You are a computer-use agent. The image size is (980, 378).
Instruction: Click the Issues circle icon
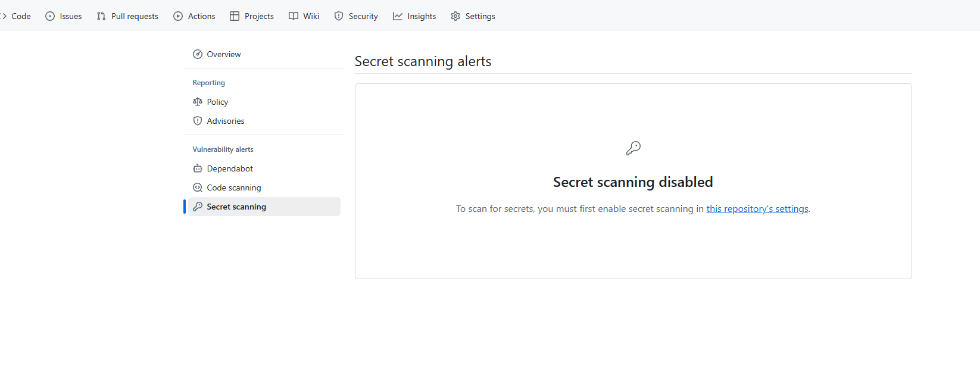tap(50, 16)
